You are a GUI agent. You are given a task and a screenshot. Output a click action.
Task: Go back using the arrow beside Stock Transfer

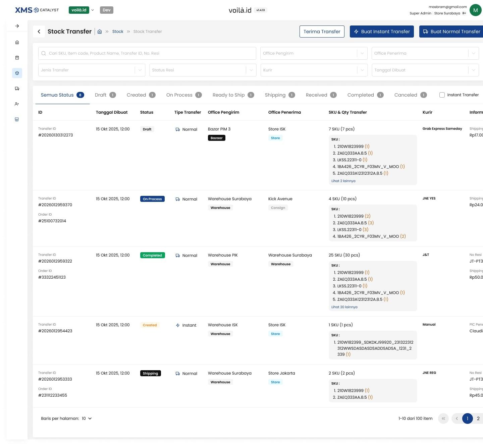39,32
